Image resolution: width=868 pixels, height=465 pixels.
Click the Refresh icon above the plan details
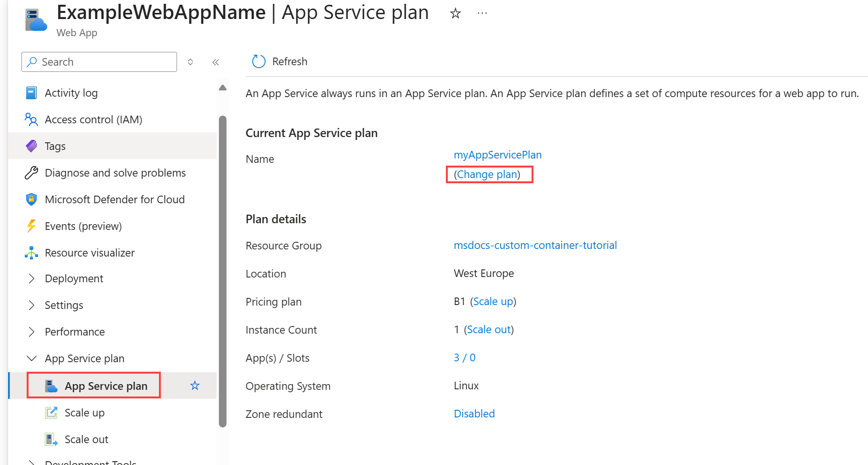click(258, 61)
